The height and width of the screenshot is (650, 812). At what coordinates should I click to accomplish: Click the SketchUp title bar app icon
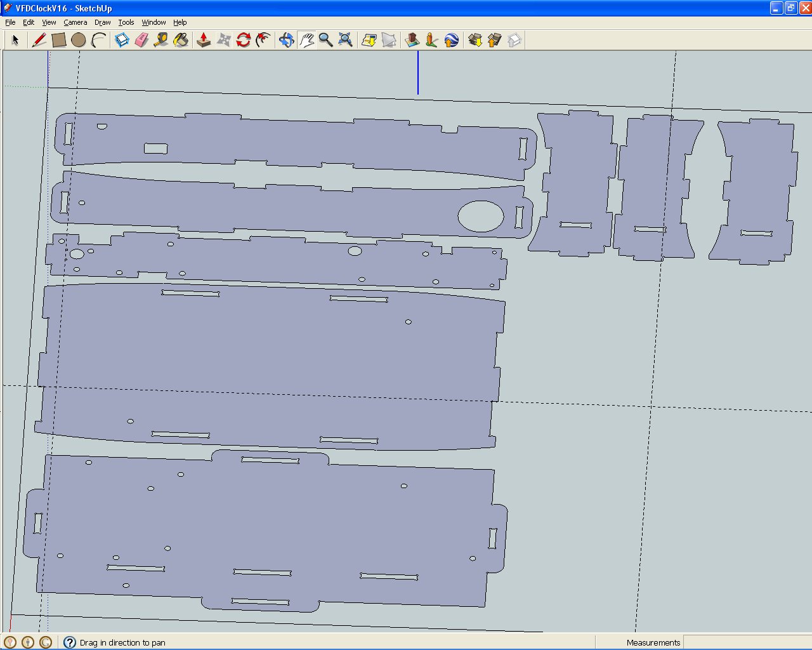pos(8,8)
